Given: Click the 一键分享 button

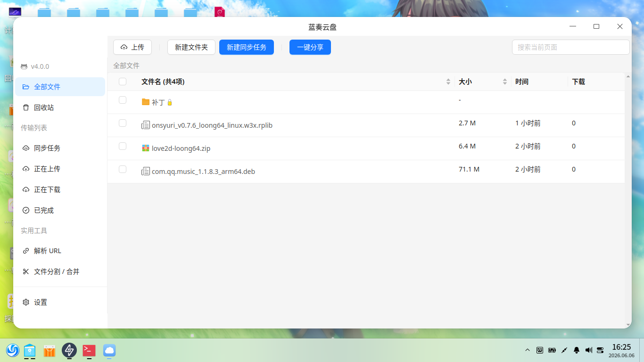Looking at the screenshot, I should 310,47.
